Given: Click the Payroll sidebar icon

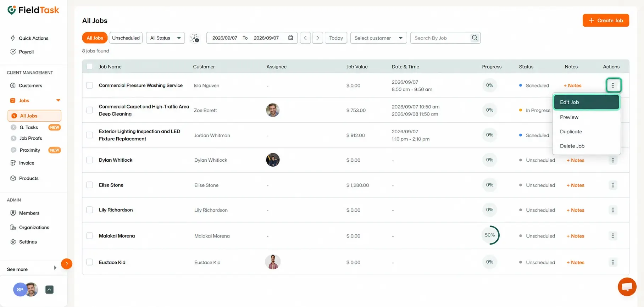Looking at the screenshot, I should click(x=13, y=52).
